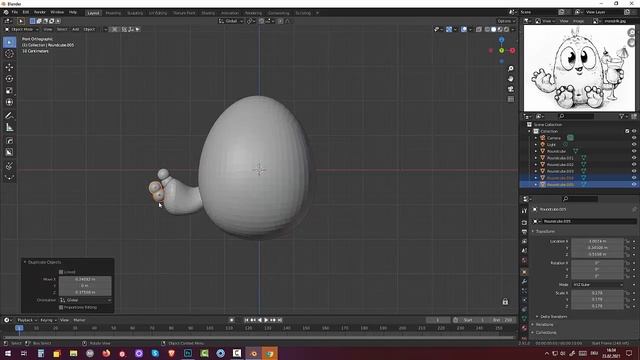Select the Annotate tool
This screenshot has height=360, width=640.
[9, 116]
